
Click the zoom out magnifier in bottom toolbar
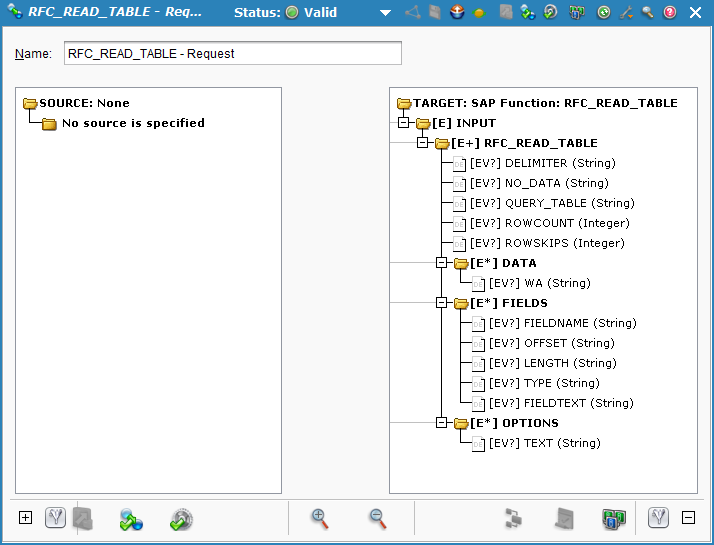pos(377,518)
